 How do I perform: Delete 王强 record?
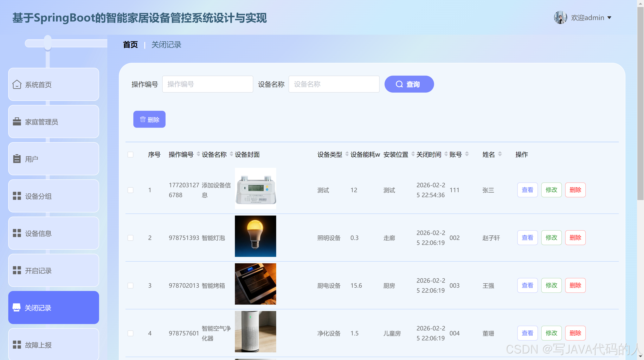tap(575, 285)
